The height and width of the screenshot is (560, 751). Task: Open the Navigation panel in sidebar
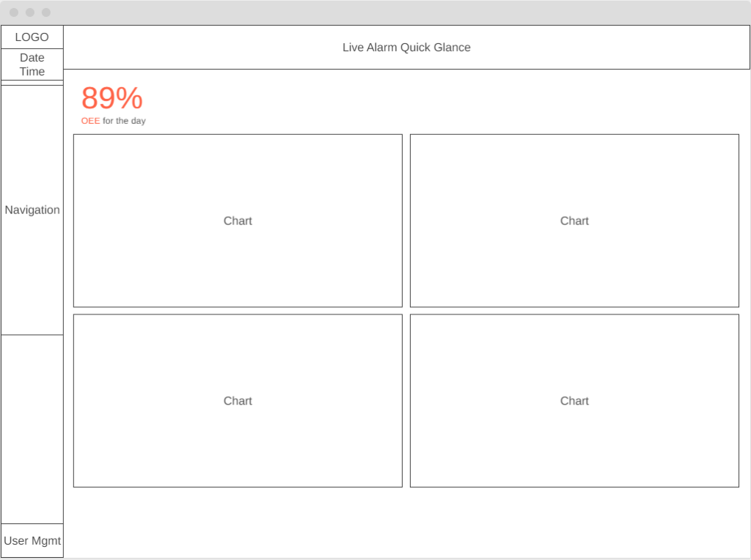pos(32,210)
